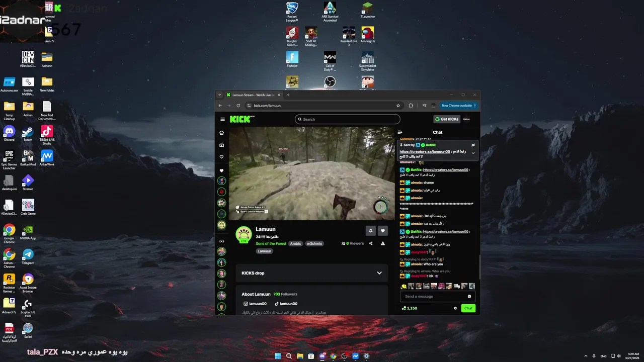
Task: Open the Browse icon in Kick sidebar
Action: (x=221, y=145)
